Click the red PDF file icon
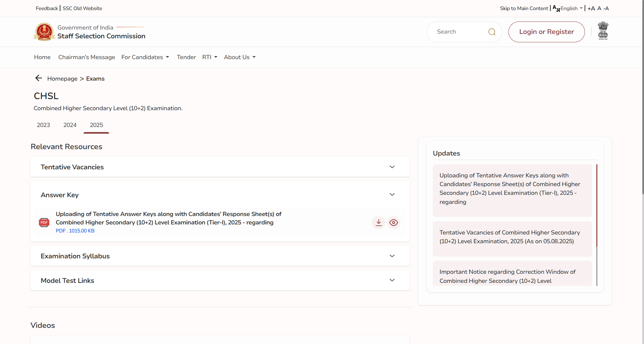Image resolution: width=644 pixels, height=344 pixels. click(x=44, y=222)
